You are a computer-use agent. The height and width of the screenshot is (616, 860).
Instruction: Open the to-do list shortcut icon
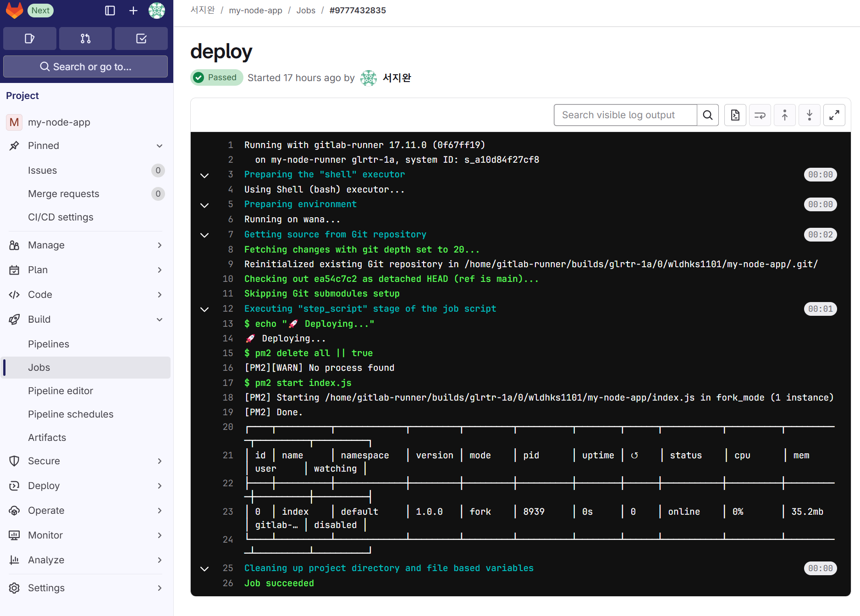[141, 38]
